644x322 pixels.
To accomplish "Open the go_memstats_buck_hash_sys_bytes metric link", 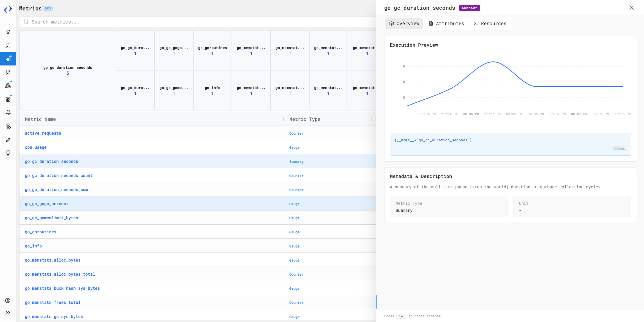I will tap(63, 288).
